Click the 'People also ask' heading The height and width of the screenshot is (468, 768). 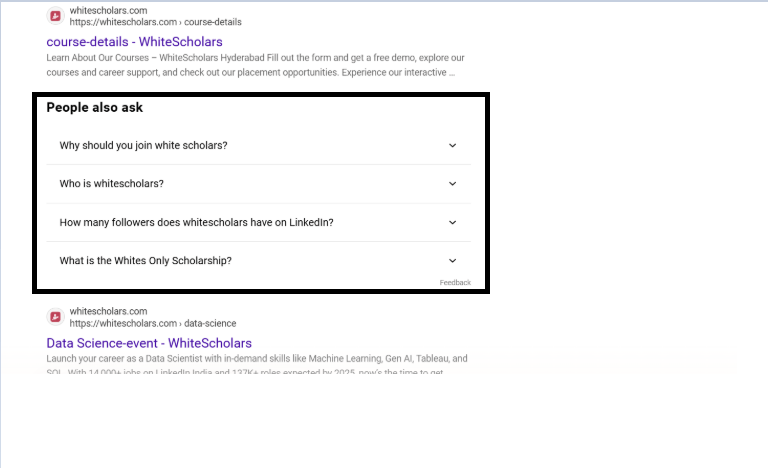coord(94,108)
